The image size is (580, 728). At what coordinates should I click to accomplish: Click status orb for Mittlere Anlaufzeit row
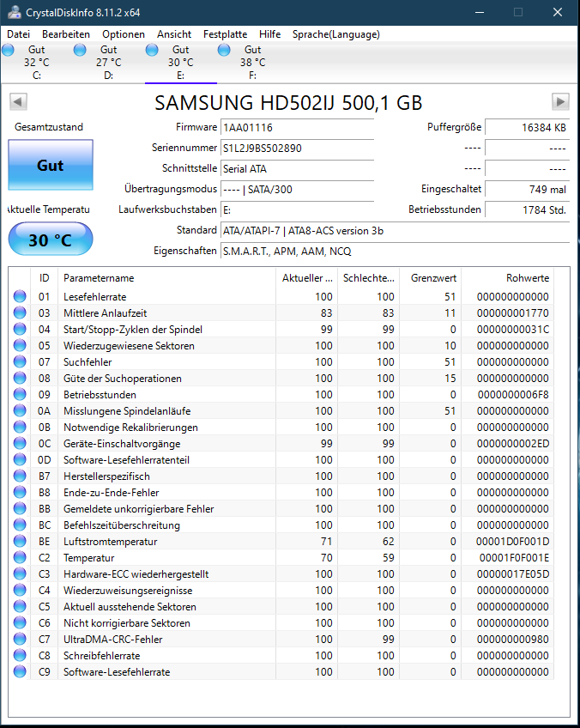[x=20, y=312]
